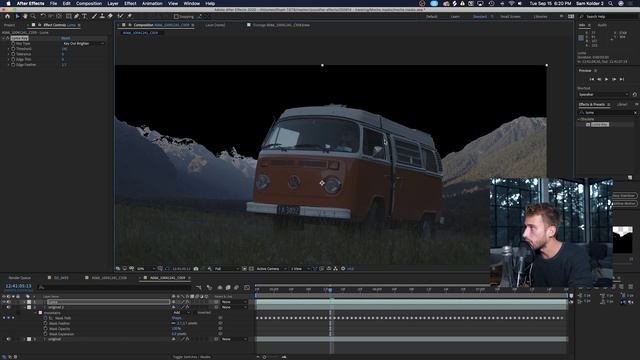Toggle the Mask Feather stopwatch
Viewport: 640px width, 360px height.
pyautogui.click(x=45, y=323)
